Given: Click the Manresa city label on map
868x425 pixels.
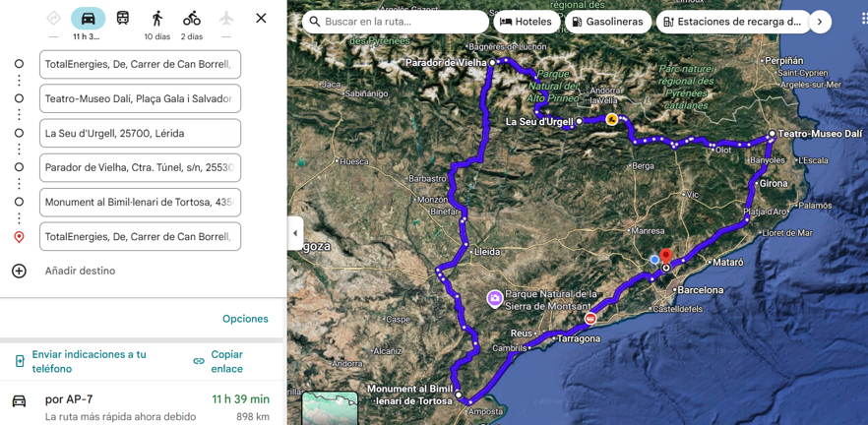Looking at the screenshot, I should (x=650, y=230).
